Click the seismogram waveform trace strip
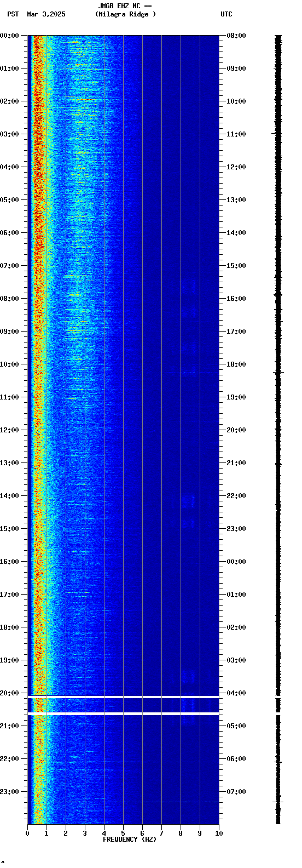Viewport: 302px width, 868px height. tap(278, 429)
